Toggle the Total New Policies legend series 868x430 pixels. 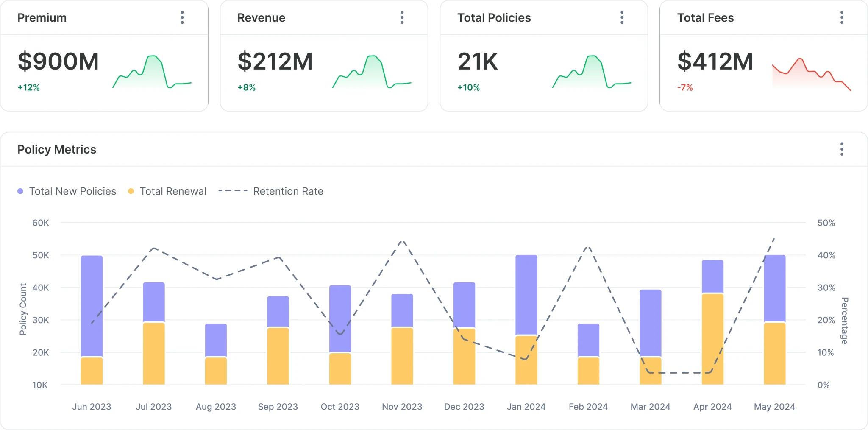click(67, 191)
